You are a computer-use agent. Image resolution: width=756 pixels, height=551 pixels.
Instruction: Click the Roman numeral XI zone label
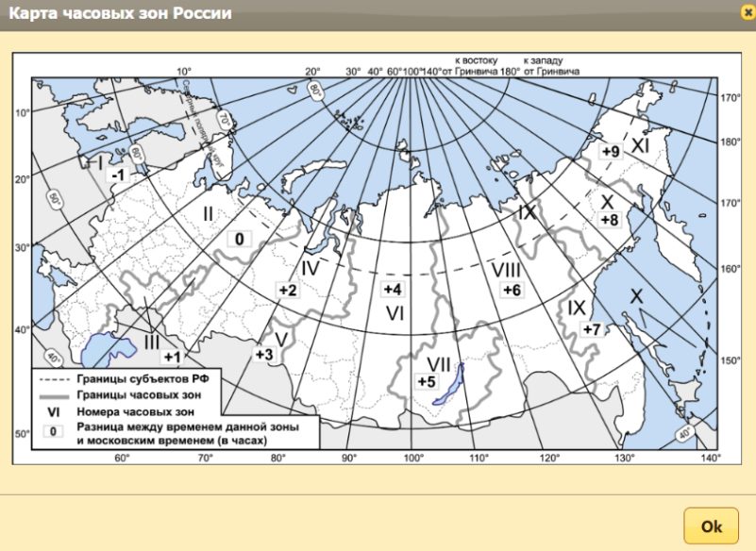click(641, 146)
